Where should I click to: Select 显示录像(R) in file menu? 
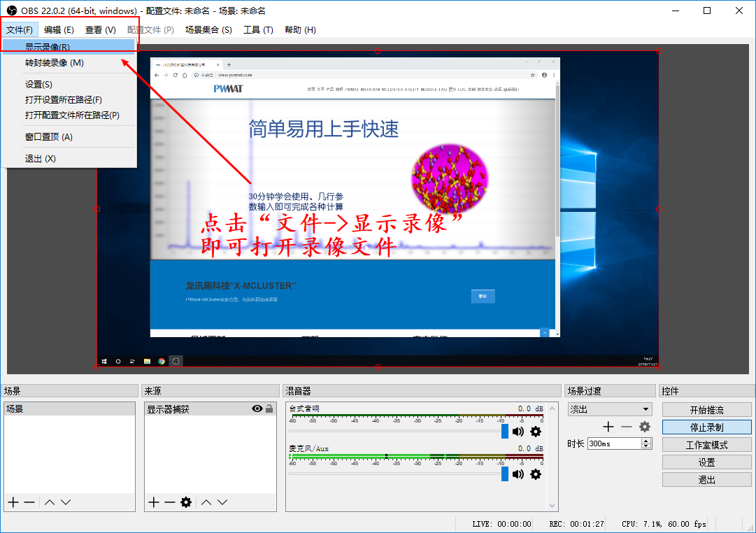[x=69, y=47]
